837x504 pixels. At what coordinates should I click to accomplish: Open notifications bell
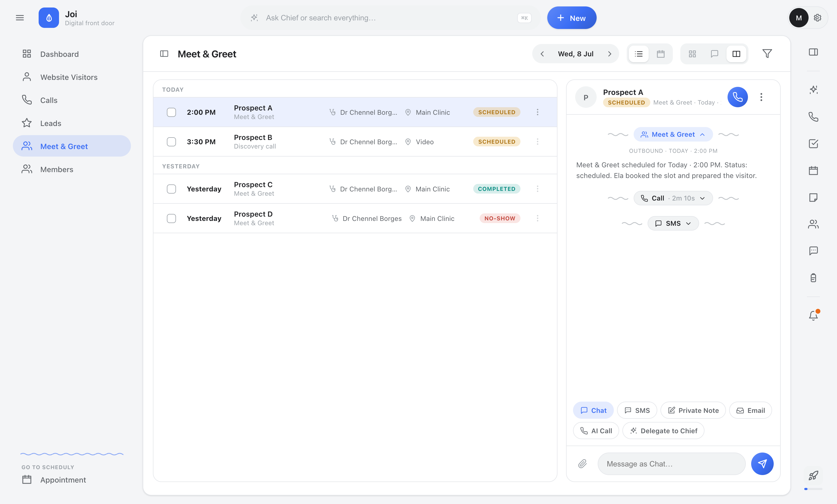click(813, 316)
